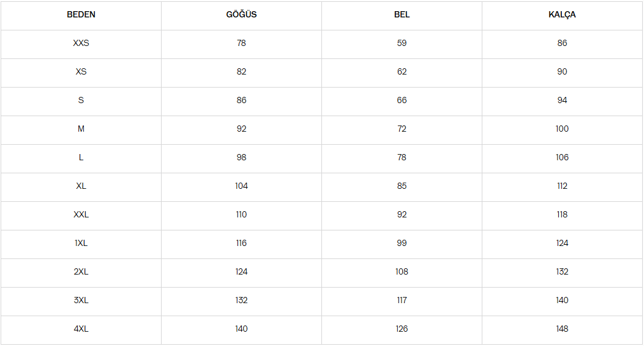Select the M size row label

[81, 129]
